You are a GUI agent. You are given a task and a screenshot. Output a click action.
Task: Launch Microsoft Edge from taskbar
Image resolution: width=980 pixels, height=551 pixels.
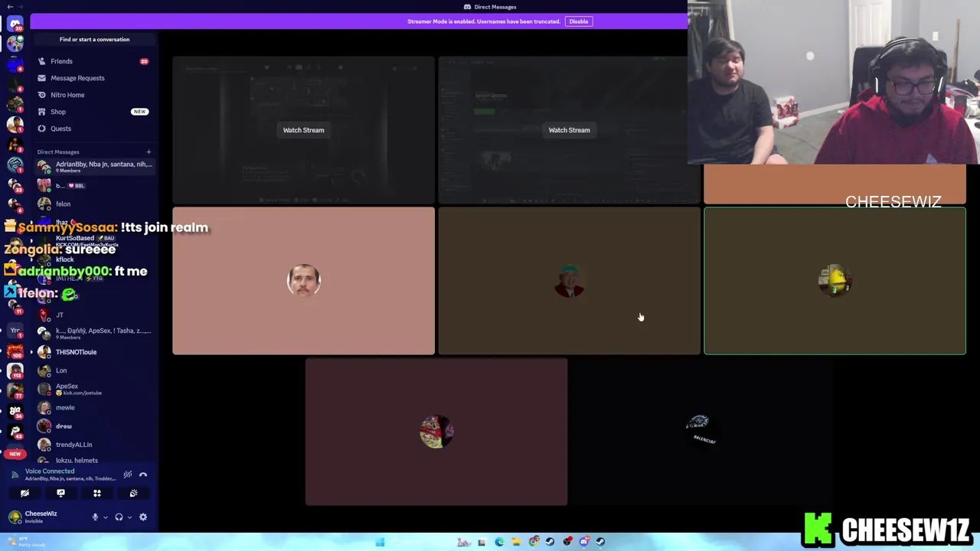point(499,542)
